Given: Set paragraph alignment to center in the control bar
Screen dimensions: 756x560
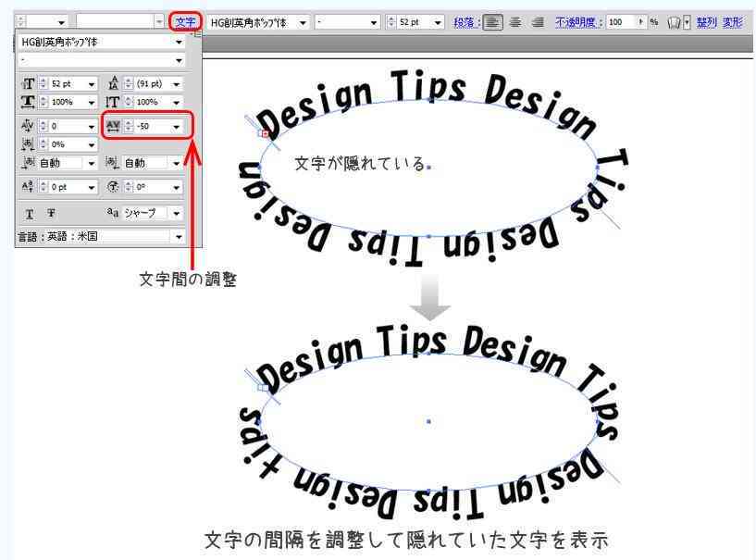Looking at the screenshot, I should pos(515,22).
